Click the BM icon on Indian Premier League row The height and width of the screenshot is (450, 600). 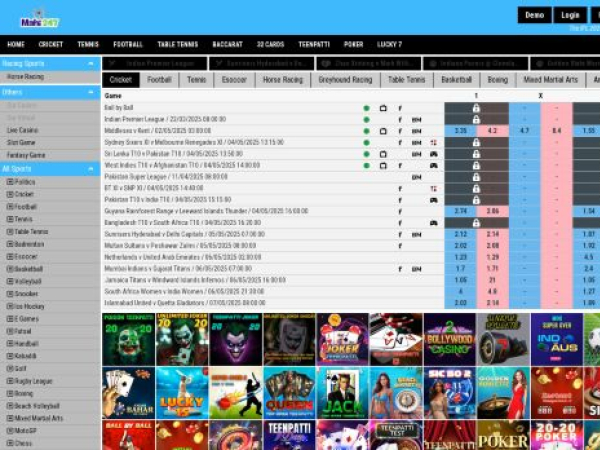click(x=417, y=119)
